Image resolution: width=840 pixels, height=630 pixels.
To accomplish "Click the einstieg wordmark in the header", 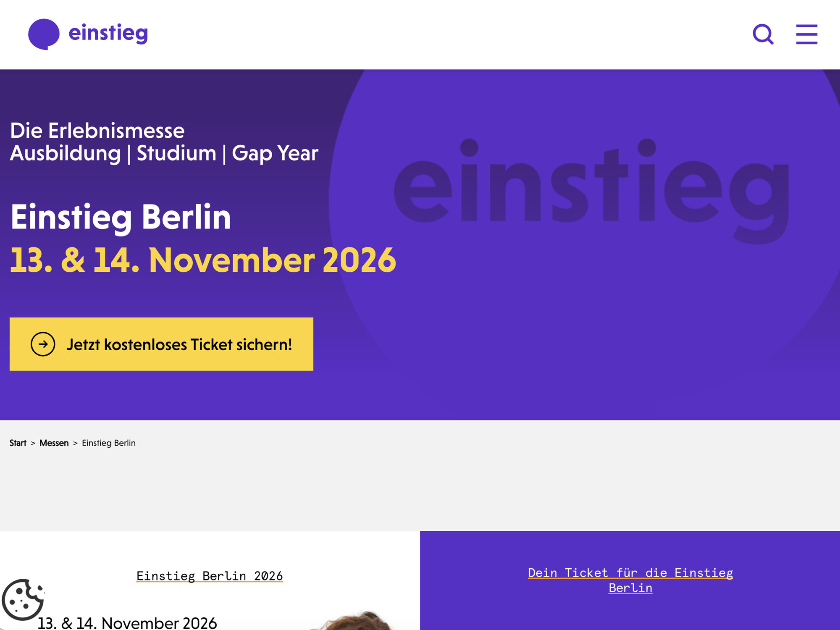I will [x=108, y=34].
